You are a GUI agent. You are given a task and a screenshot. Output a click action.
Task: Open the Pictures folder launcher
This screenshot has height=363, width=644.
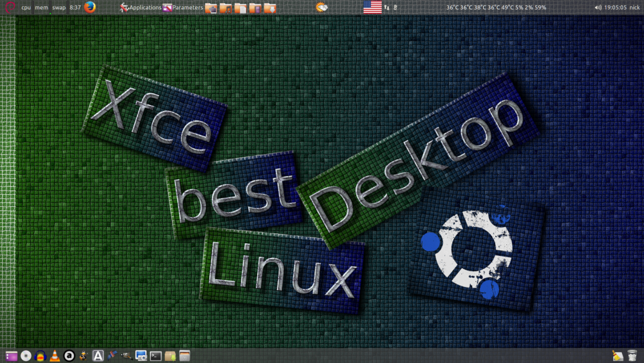coord(211,8)
